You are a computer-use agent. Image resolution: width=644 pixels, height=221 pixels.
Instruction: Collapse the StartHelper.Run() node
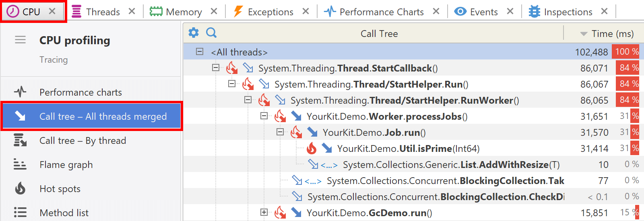point(232,84)
